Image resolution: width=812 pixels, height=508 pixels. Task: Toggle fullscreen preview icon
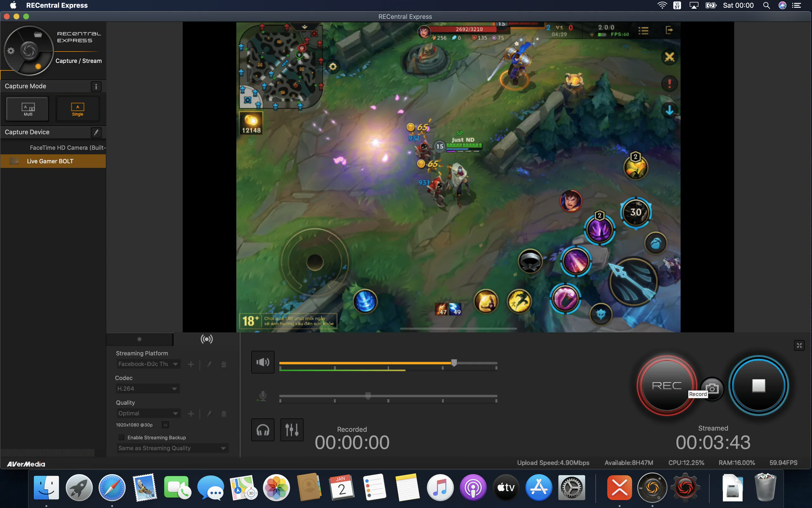(x=799, y=345)
